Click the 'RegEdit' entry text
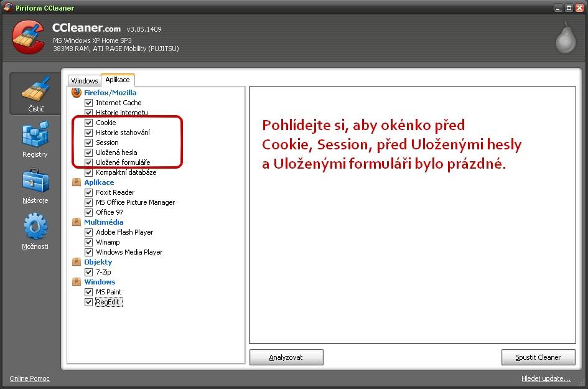This screenshot has height=389, width=588. (109, 302)
